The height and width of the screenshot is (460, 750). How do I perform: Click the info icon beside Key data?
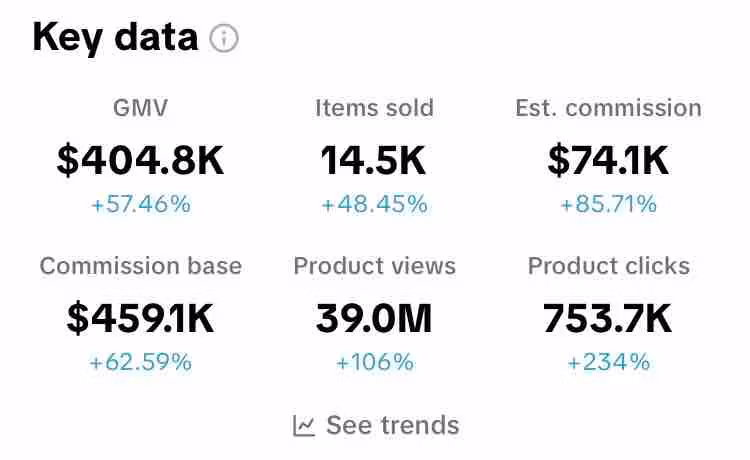tap(224, 39)
